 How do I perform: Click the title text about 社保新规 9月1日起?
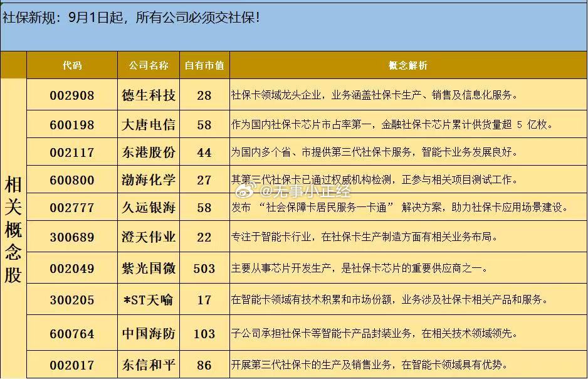[x=131, y=18]
